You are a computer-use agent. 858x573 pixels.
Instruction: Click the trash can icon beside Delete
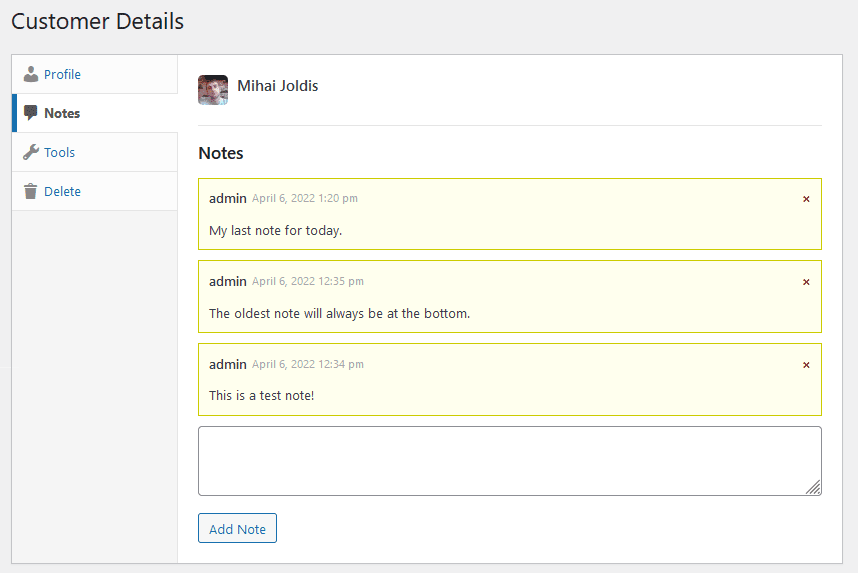[31, 191]
